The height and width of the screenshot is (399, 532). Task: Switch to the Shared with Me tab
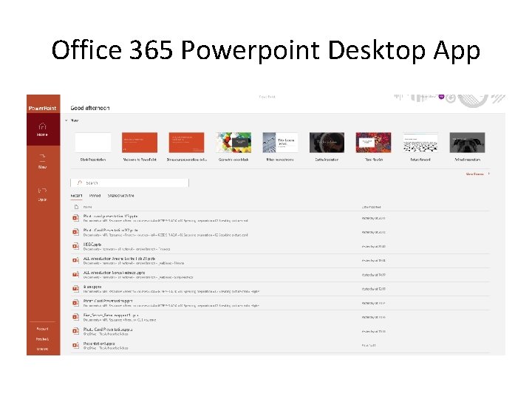tap(120, 196)
